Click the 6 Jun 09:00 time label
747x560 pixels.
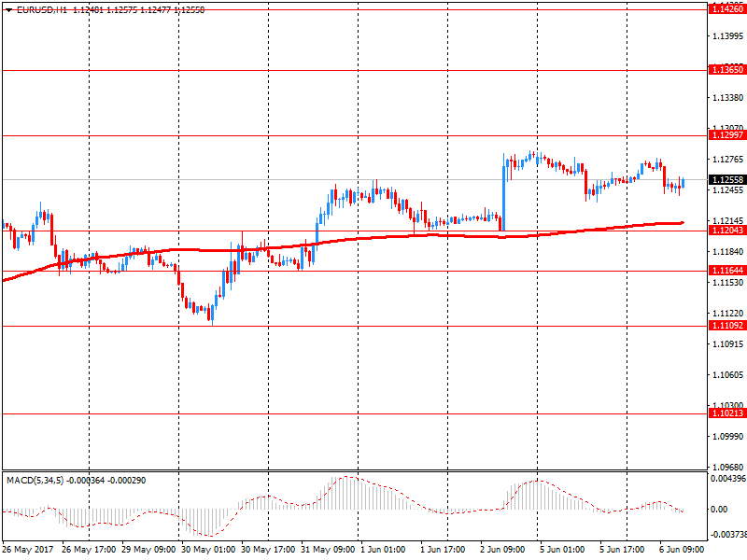click(682, 550)
